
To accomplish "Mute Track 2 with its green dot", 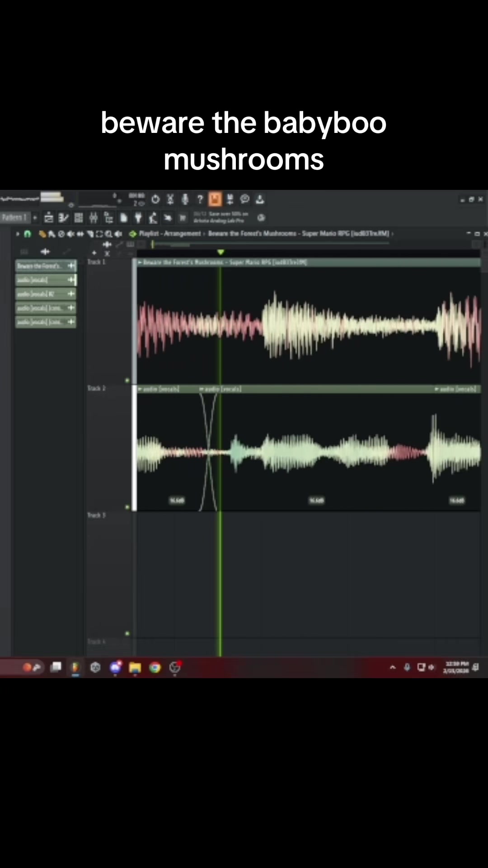I will (x=127, y=507).
